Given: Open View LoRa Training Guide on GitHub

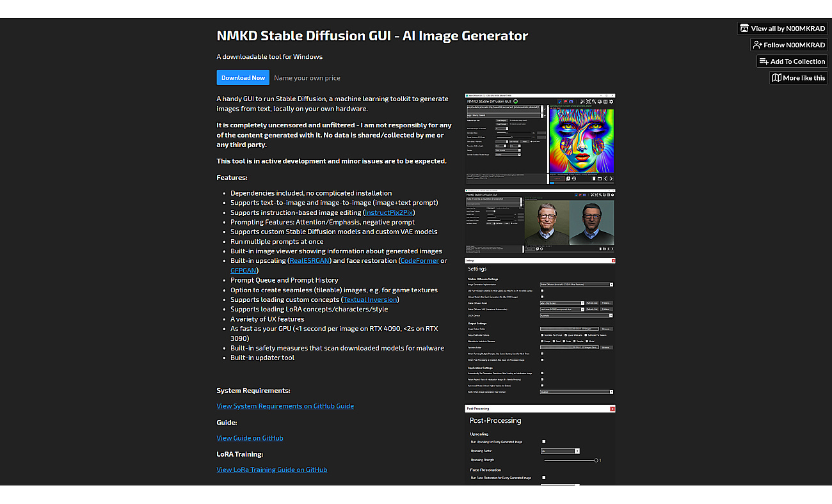Looking at the screenshot, I should click(x=272, y=469).
